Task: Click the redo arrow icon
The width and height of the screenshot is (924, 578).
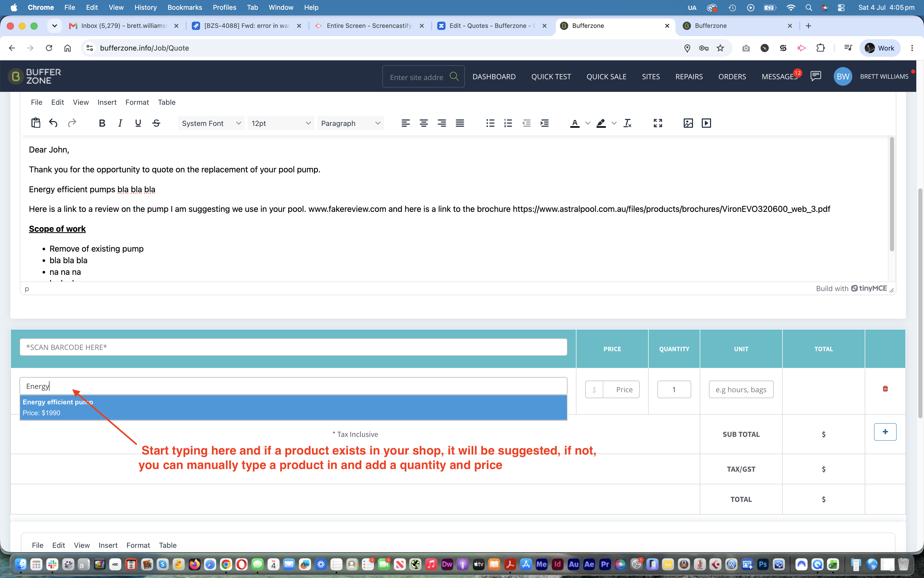Action: [72, 123]
